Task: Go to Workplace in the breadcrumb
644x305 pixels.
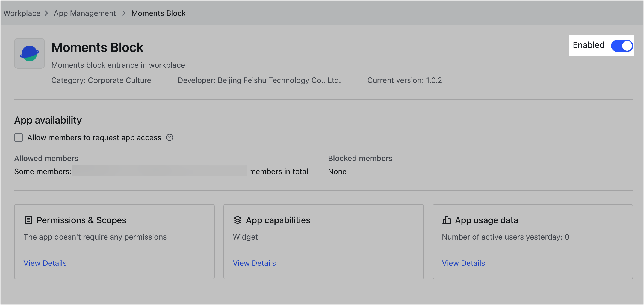Action: (22, 13)
